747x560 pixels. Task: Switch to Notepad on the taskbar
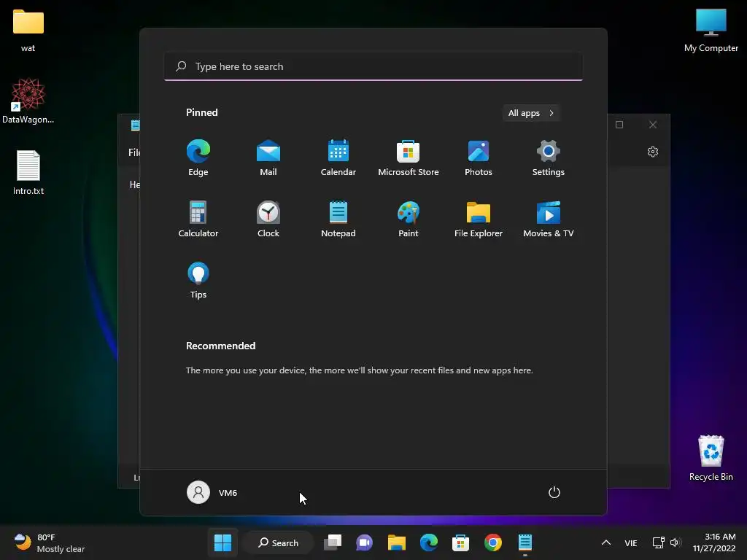tap(525, 542)
